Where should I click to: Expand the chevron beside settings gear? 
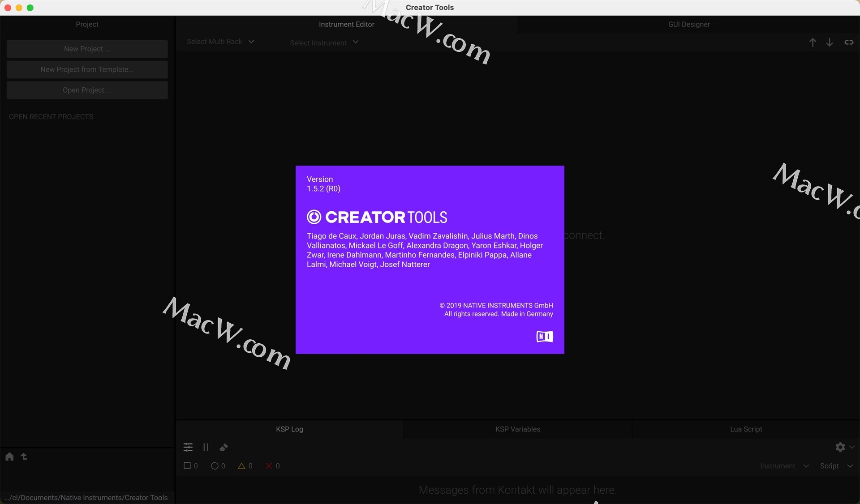[x=852, y=447]
